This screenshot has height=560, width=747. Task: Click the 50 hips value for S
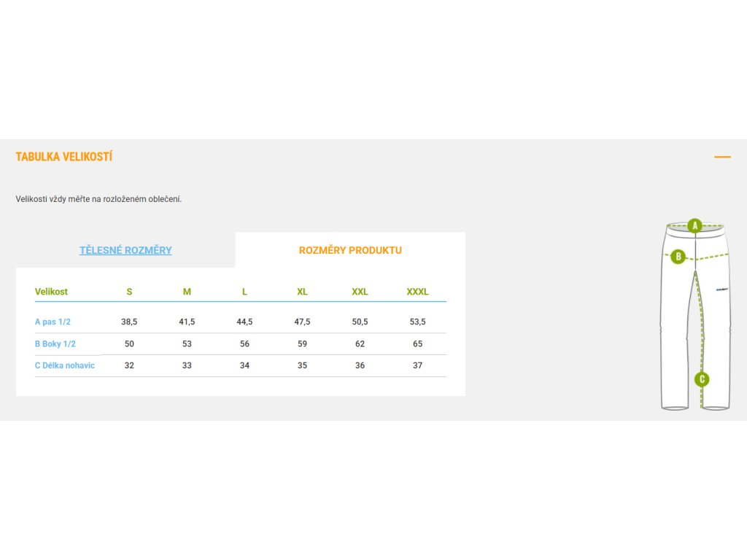pos(129,344)
